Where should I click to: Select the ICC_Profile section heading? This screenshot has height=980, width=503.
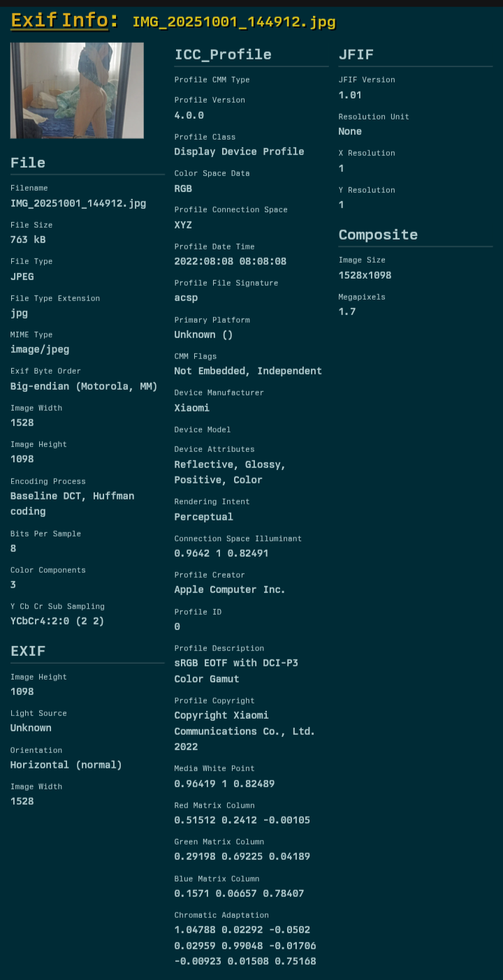(x=223, y=54)
